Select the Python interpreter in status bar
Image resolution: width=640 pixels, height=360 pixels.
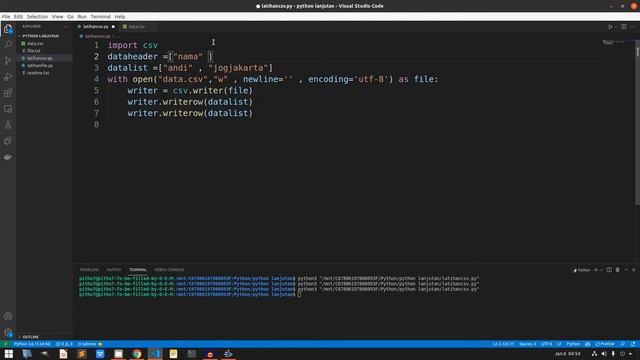coord(32,344)
